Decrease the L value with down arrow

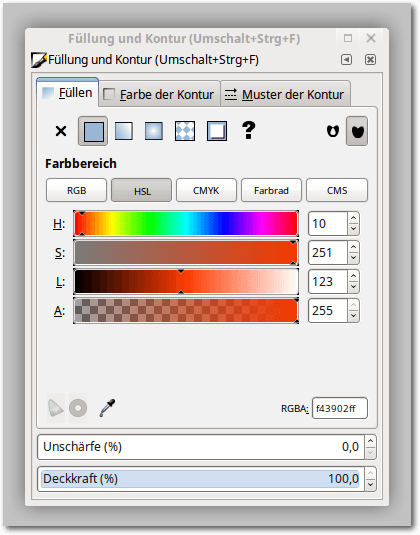pyautogui.click(x=353, y=287)
